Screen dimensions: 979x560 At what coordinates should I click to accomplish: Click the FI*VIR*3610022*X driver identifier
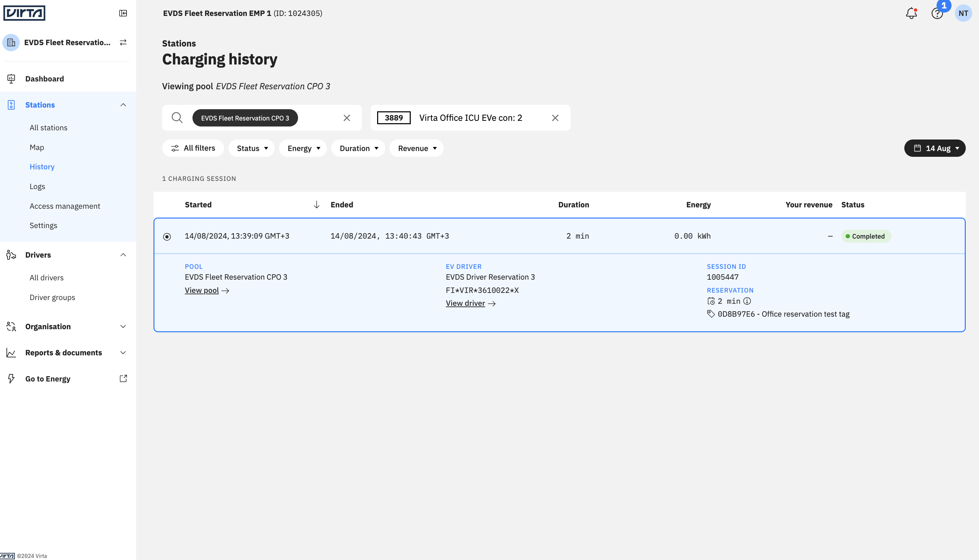pyautogui.click(x=482, y=291)
